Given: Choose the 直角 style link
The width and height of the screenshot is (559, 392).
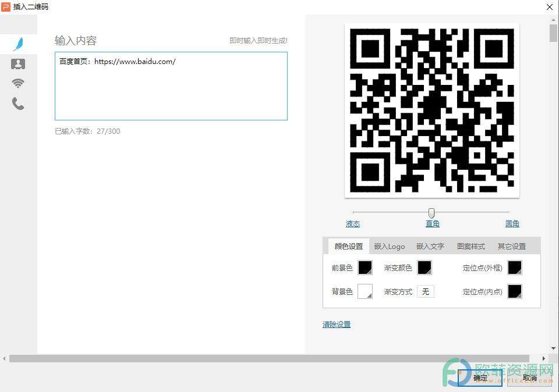Looking at the screenshot, I should (433, 223).
